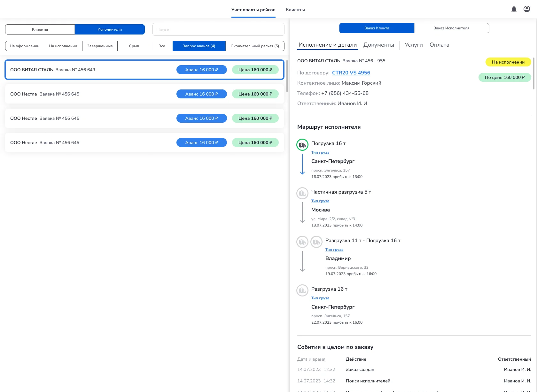Open the Услуги tab
This screenshot has height=392, width=537.
[414, 45]
